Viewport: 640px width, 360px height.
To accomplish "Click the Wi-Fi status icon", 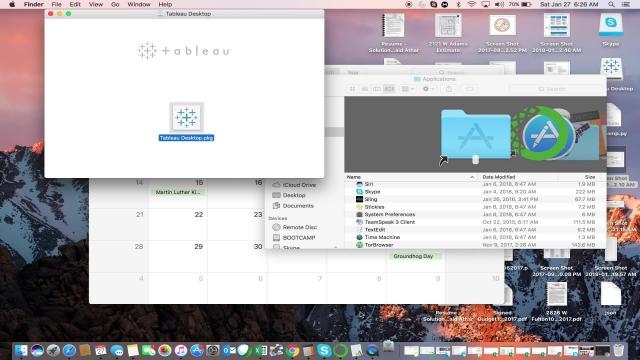I will (471, 4).
